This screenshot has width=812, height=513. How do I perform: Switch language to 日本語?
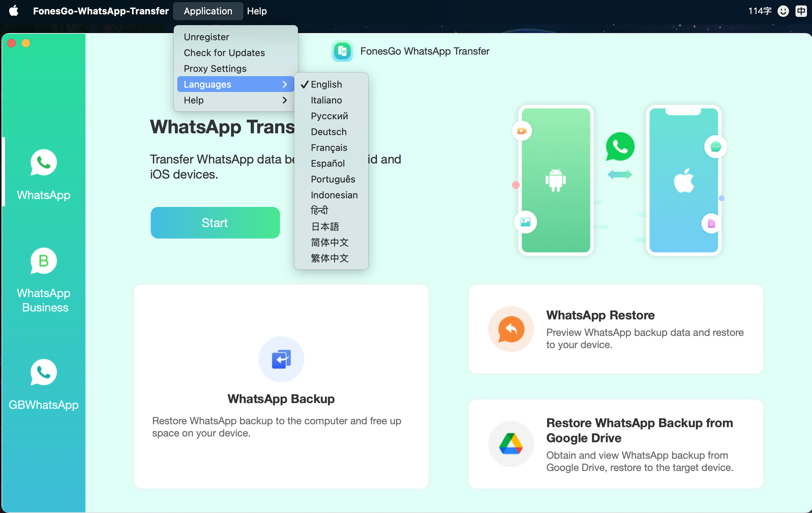click(331, 227)
